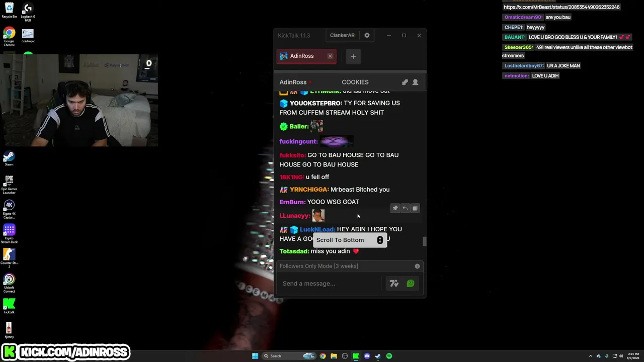Close the AdinRoss chat tab
This screenshot has height=362, width=644.
coord(330,56)
